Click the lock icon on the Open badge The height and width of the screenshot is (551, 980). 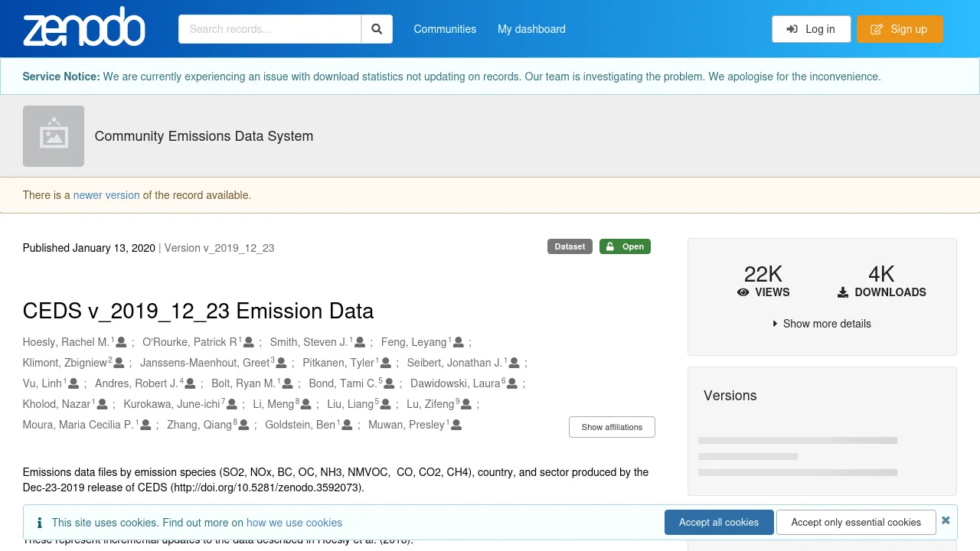pyautogui.click(x=609, y=246)
